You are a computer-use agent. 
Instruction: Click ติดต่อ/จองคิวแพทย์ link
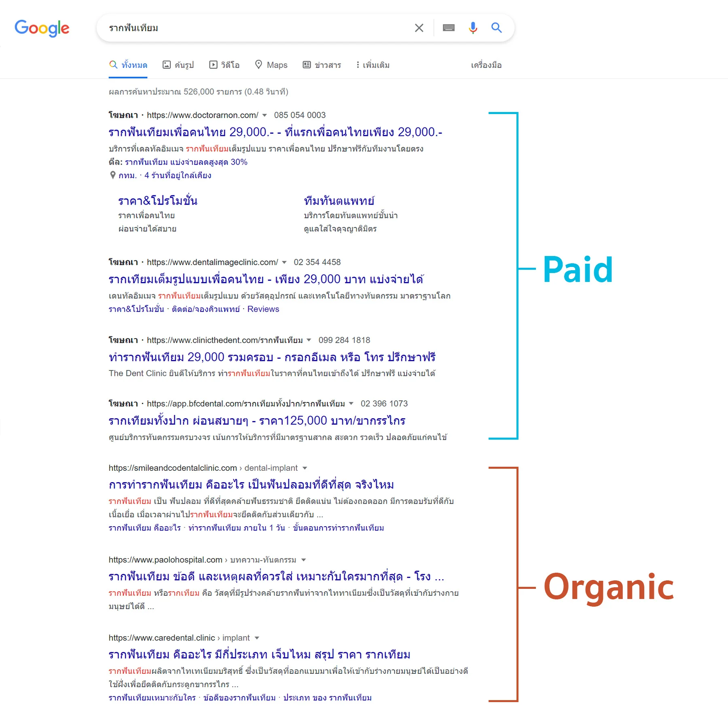click(x=206, y=309)
